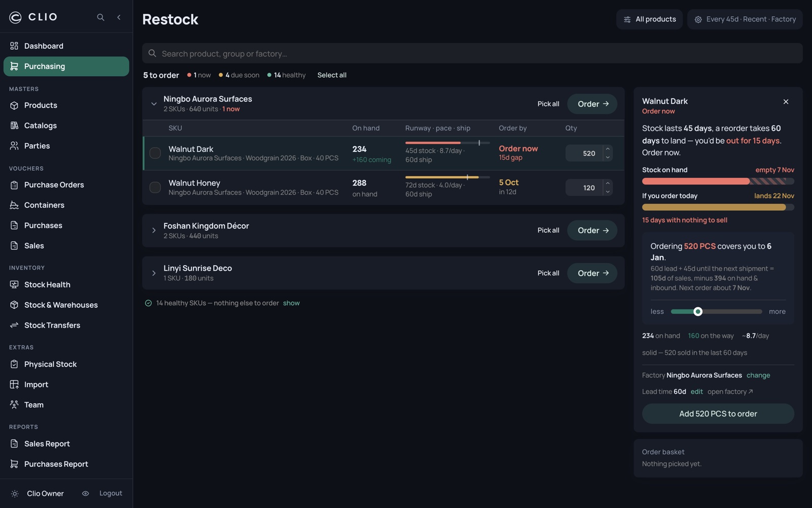Edit Walnut Honey quantity field 120
This screenshot has width=812, height=508.
point(584,188)
